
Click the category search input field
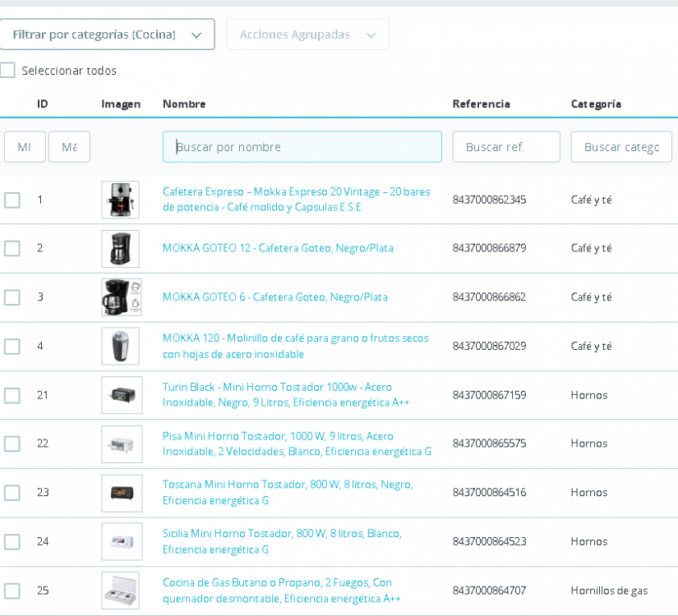click(x=620, y=147)
